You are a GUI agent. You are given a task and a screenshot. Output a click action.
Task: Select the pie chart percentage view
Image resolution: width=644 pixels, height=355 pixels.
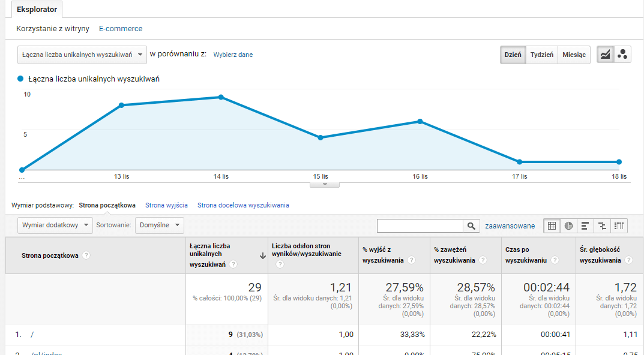568,225
